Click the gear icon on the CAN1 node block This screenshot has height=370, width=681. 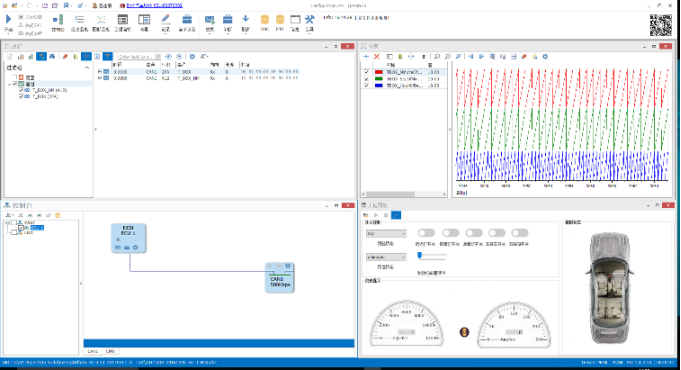[x=288, y=266]
